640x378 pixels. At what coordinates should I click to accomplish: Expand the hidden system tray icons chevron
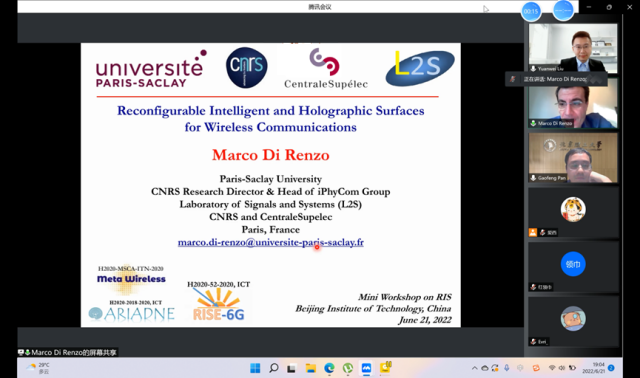coord(474,368)
